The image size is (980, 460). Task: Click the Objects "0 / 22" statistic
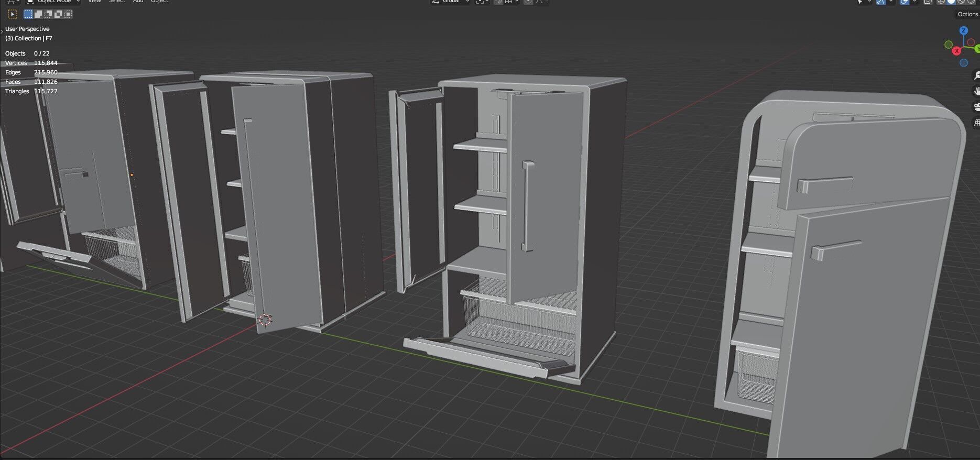tap(42, 53)
